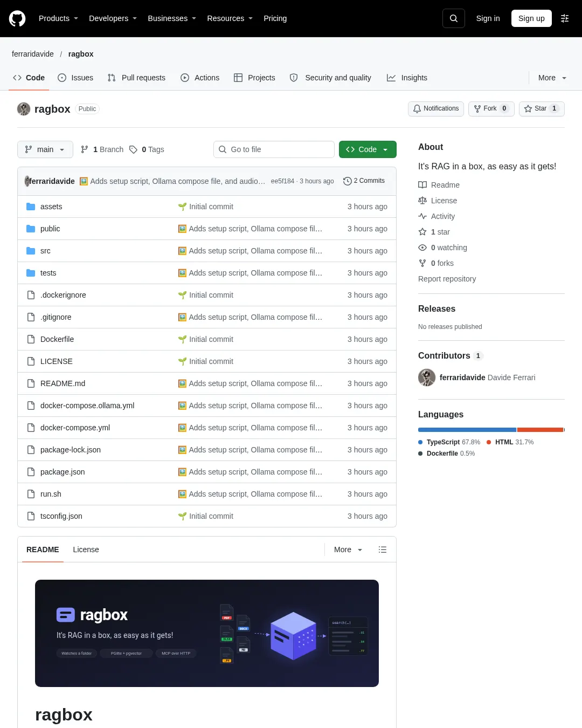Click the tsconfig.json file icon
This screenshot has width=582, height=728.
[x=31, y=516]
